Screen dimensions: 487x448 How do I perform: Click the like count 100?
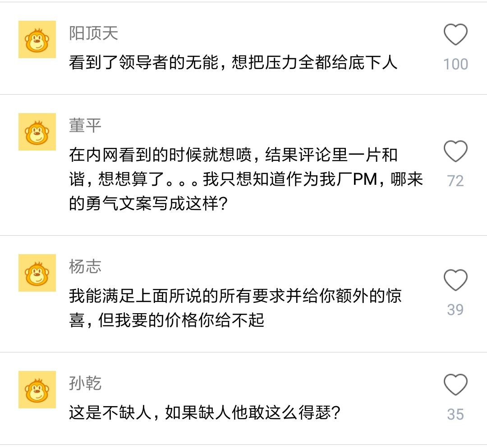tap(455, 64)
